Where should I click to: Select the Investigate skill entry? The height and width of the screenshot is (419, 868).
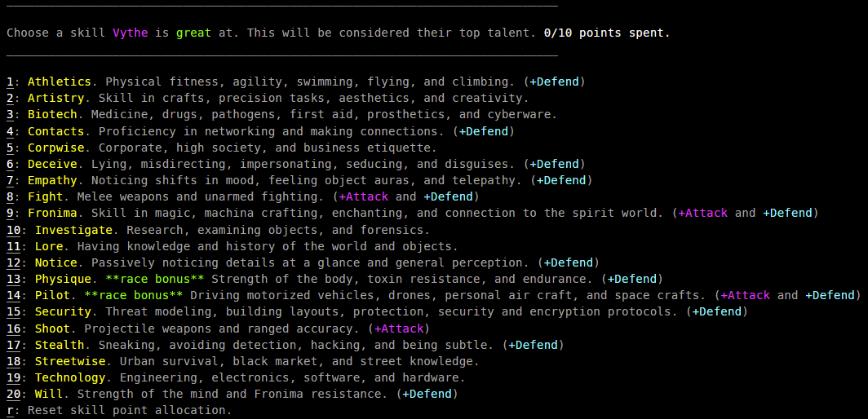point(218,230)
